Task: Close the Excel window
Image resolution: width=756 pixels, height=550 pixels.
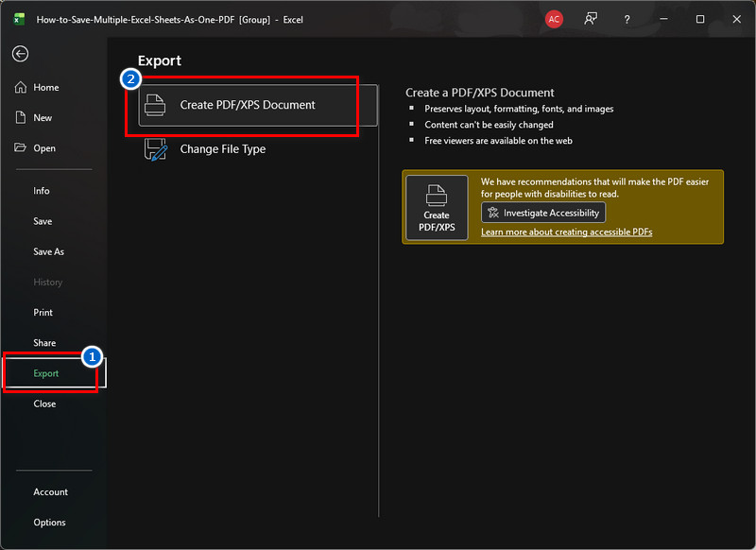Action: (736, 19)
